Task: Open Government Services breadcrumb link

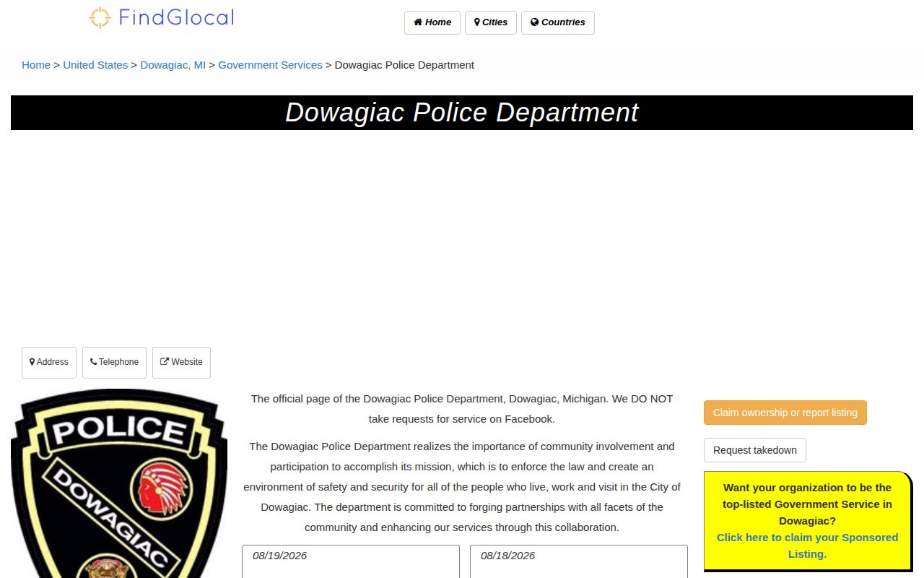Action: [270, 65]
